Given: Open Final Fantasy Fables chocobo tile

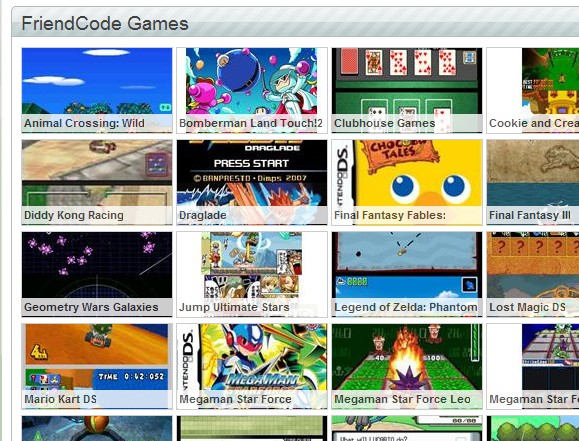Looking at the screenshot, I should click(407, 182).
